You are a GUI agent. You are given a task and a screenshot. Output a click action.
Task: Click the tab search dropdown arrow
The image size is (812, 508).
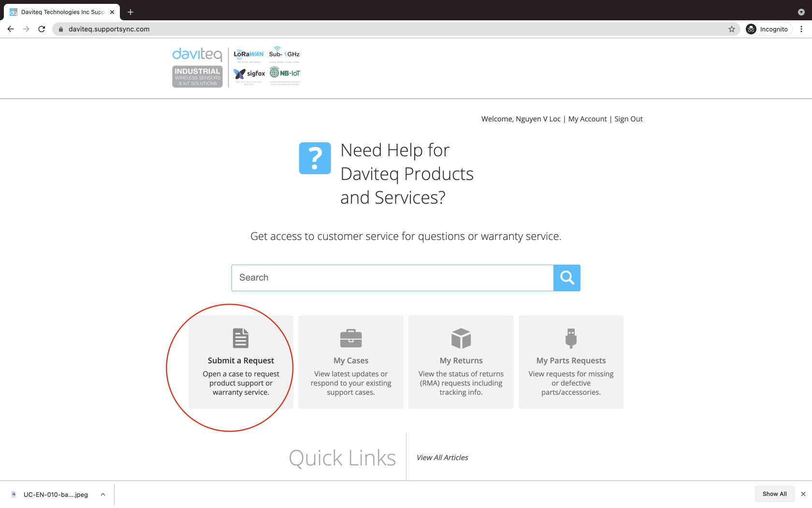click(x=801, y=12)
